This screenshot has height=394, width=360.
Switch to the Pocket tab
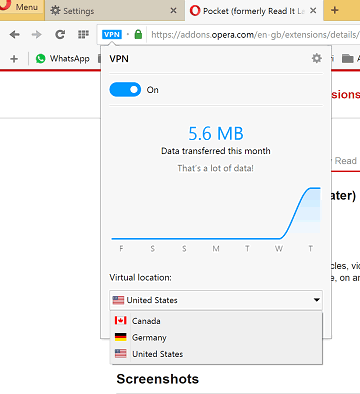(253, 11)
